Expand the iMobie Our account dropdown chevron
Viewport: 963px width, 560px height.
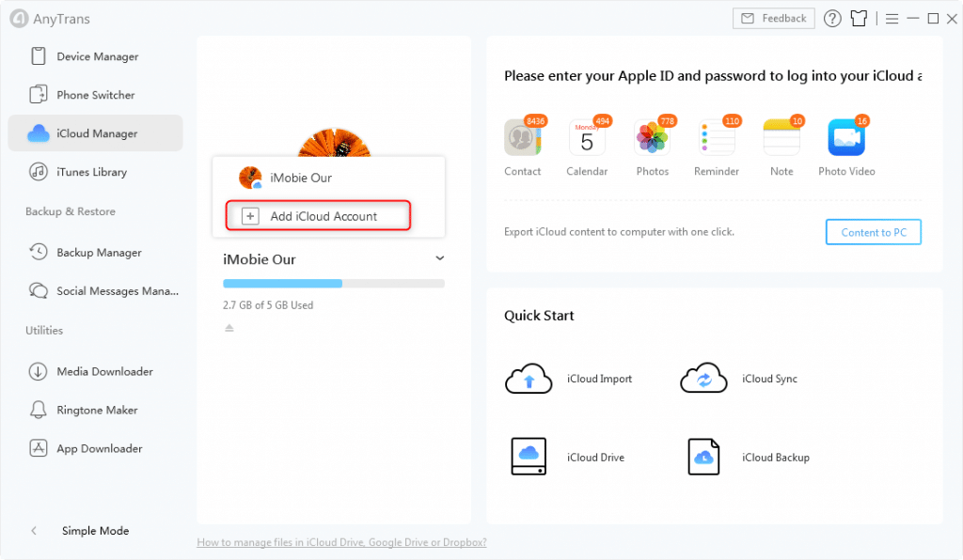440,258
